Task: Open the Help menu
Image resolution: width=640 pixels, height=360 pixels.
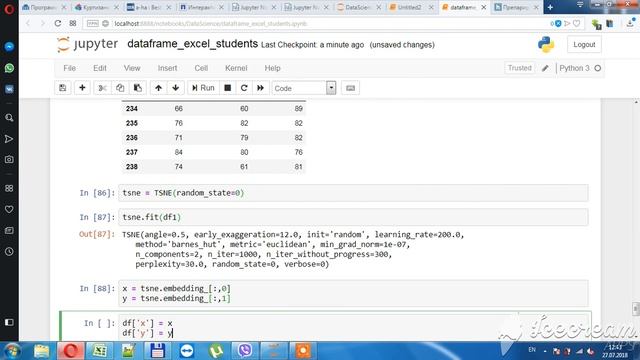Action: point(272,68)
